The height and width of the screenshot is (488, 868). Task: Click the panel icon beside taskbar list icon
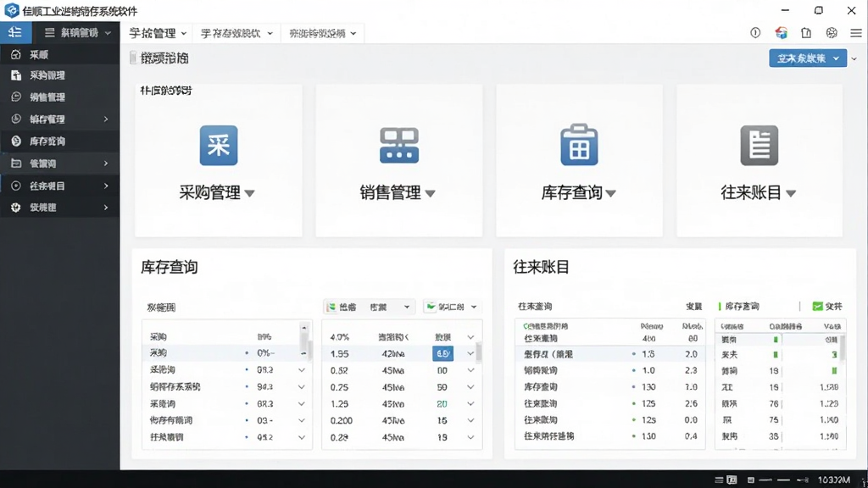click(x=732, y=480)
